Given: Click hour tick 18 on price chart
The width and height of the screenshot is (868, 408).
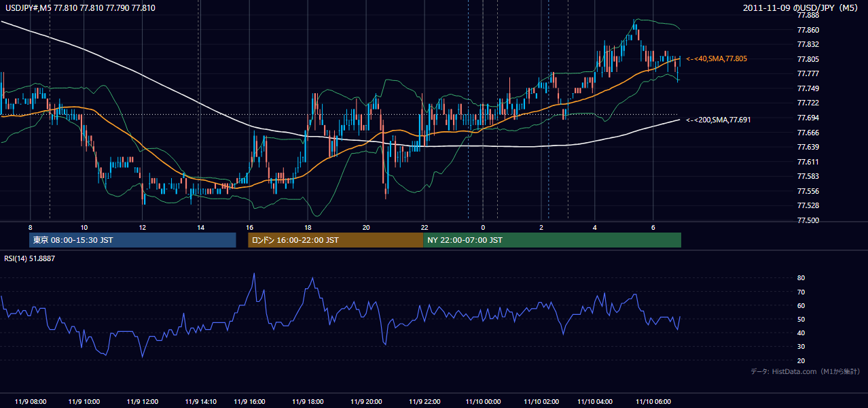Looking at the screenshot, I should click(308, 227).
